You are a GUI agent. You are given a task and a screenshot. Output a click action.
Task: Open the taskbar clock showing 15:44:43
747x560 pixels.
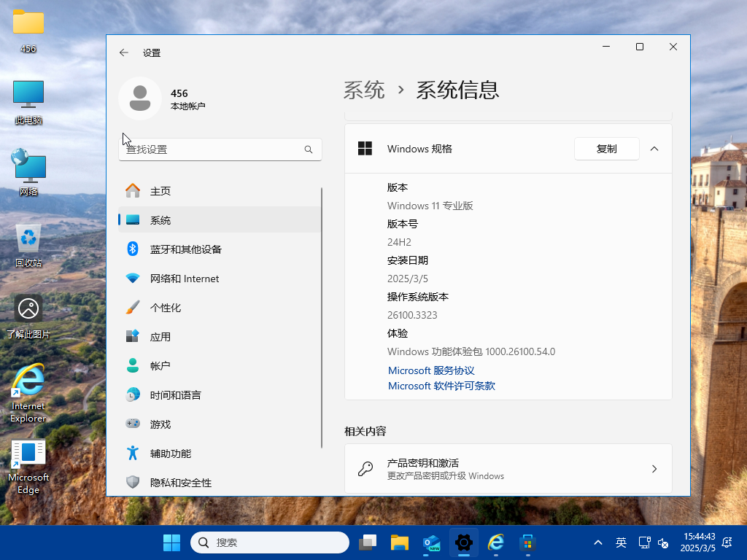point(698,542)
